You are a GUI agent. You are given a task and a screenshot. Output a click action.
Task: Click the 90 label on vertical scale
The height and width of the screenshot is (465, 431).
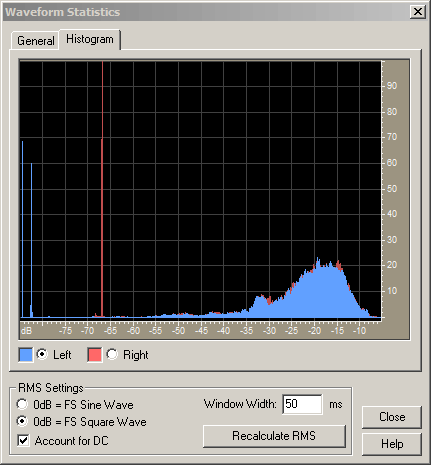[x=392, y=86]
